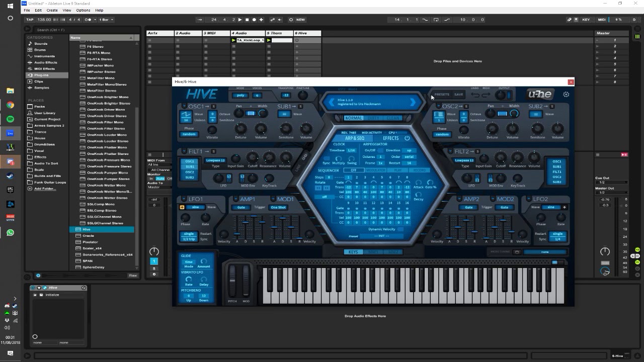Open the Create menu
The height and width of the screenshot is (362, 644).
[x=52, y=10]
